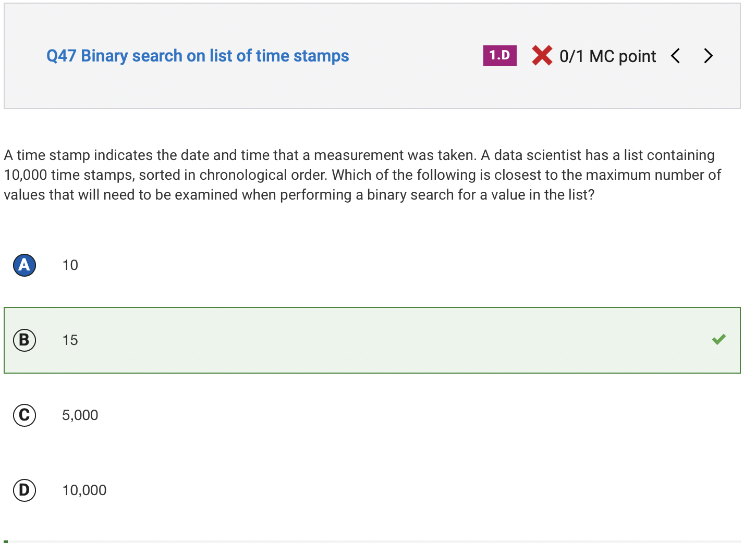This screenshot has width=756, height=543.
Task: Select answer choice B circle
Action: [25, 340]
